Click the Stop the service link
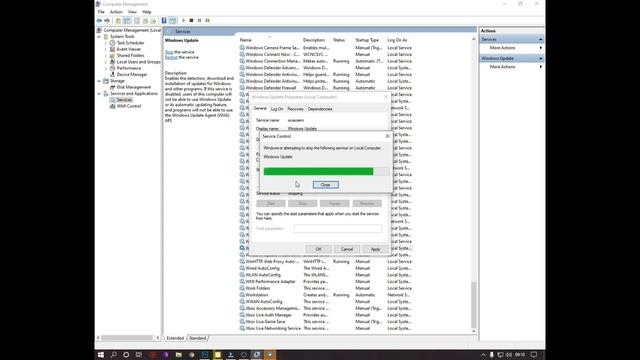Screen dimensions: 640x360 [169, 52]
